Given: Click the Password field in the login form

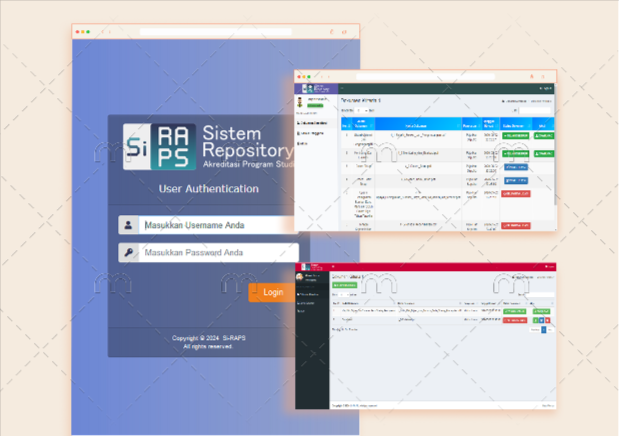Looking at the screenshot, I should [219, 253].
